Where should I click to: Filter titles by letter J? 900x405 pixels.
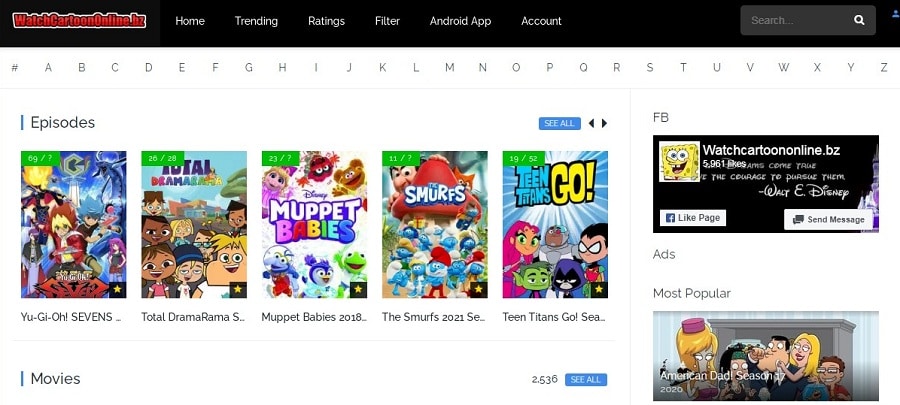tap(349, 68)
